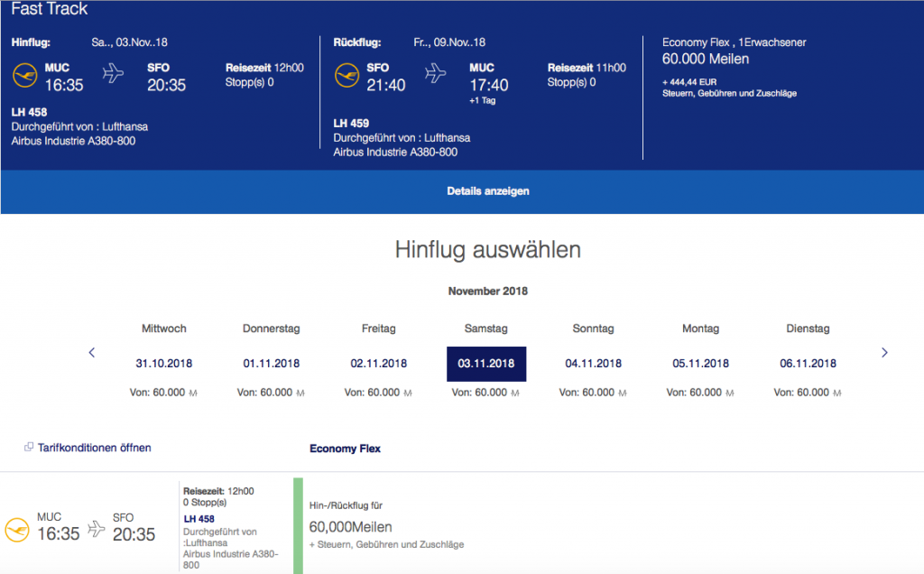Open Tarifkonditionen öffnen link

[94, 448]
